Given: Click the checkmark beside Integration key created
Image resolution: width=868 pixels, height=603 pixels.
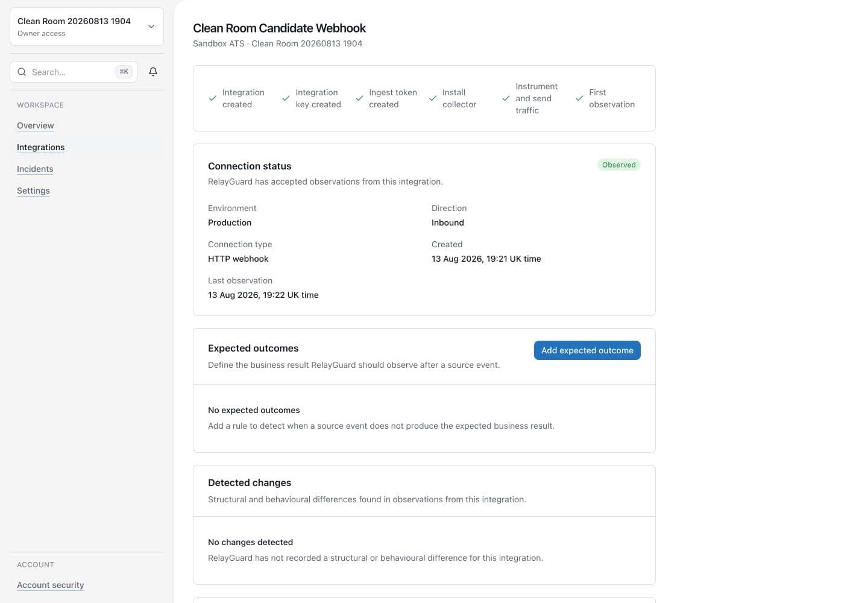Looking at the screenshot, I should click(286, 98).
